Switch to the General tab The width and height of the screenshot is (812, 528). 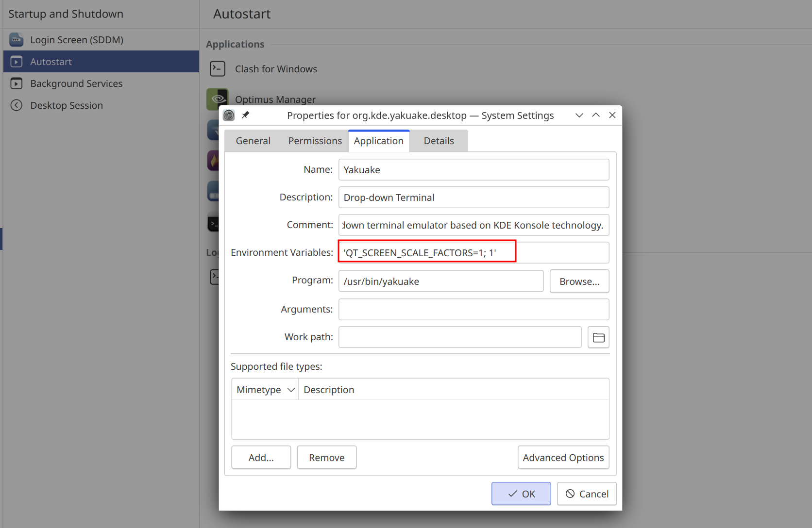tap(253, 141)
